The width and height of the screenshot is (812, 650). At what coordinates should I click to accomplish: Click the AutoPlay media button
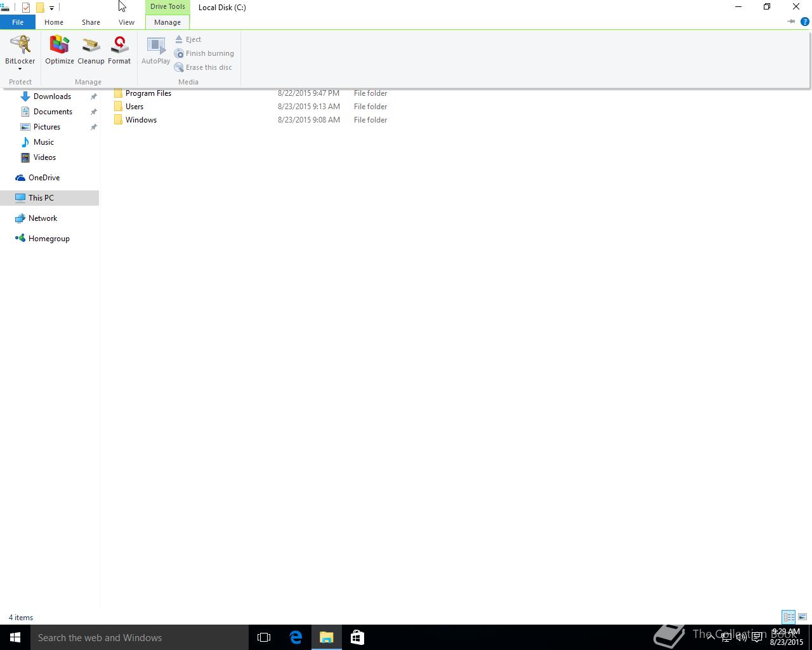pos(155,50)
